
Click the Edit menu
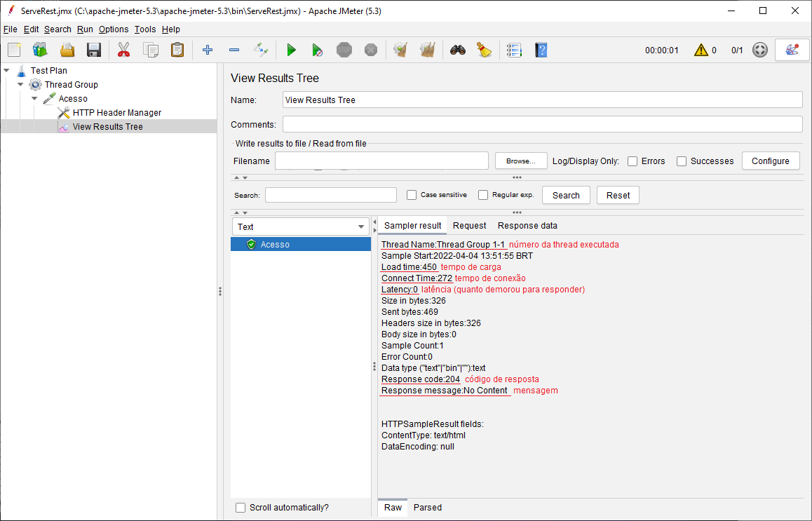click(31, 29)
